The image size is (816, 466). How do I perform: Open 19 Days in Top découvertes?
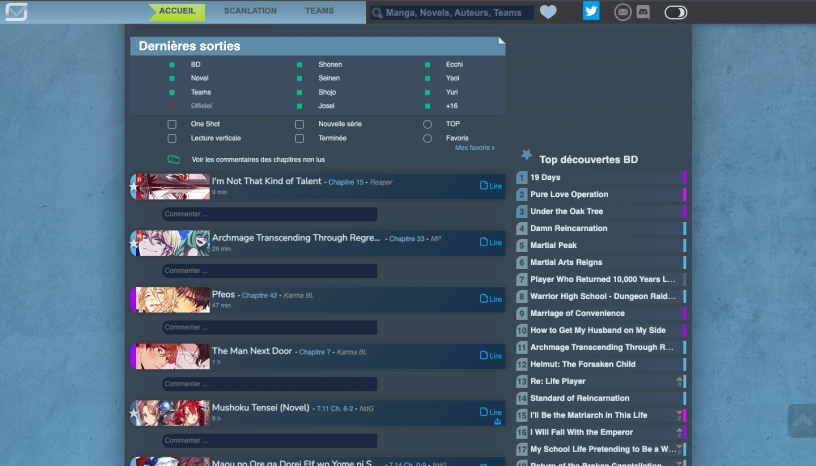[x=545, y=177]
